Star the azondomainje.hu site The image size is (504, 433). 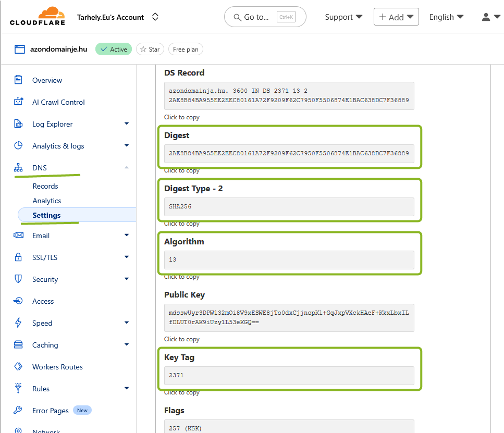click(x=150, y=50)
